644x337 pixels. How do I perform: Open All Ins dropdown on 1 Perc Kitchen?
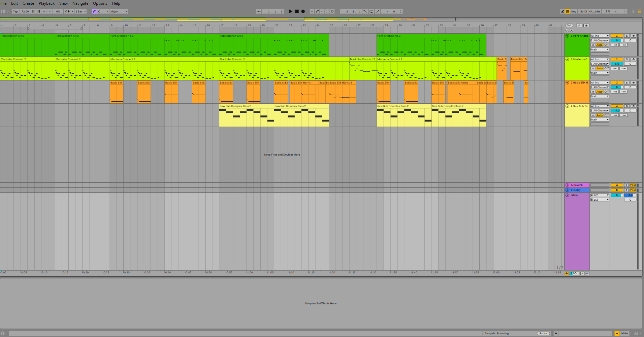(600, 36)
